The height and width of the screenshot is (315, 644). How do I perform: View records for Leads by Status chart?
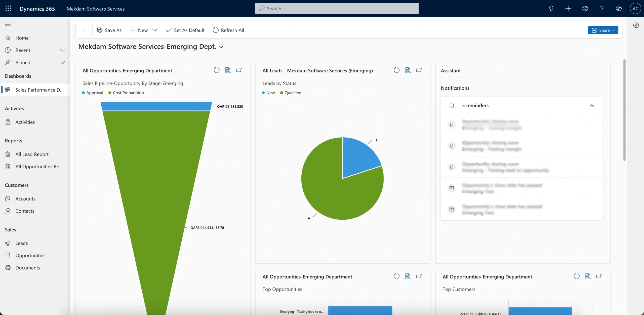pos(408,70)
